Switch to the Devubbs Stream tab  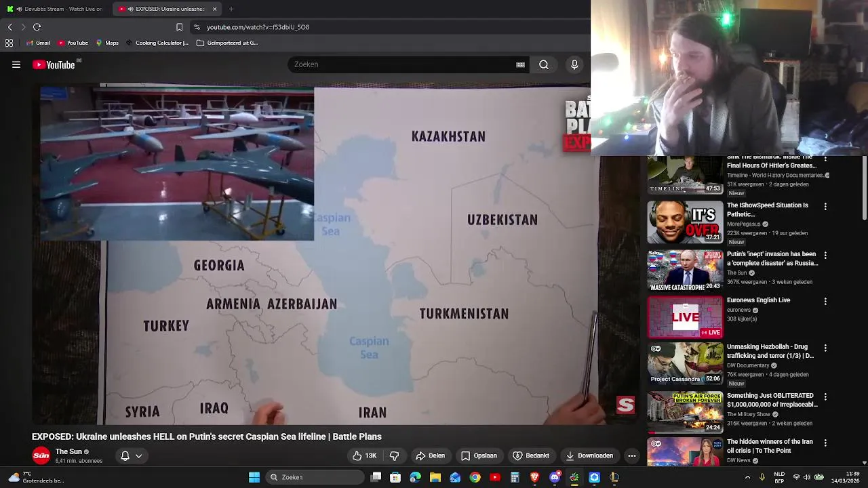click(56, 9)
